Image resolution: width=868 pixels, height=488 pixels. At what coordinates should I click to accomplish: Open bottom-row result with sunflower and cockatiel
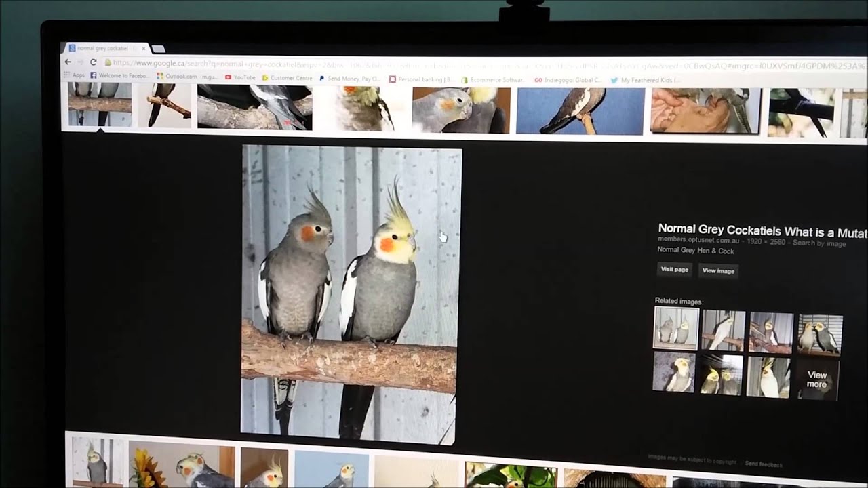[182, 465]
